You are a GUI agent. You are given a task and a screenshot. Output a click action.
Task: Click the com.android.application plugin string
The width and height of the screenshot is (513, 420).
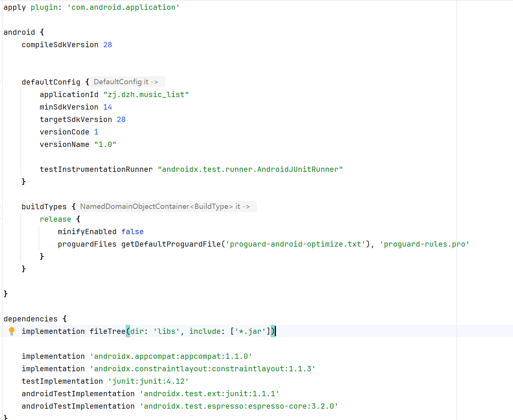pos(123,7)
